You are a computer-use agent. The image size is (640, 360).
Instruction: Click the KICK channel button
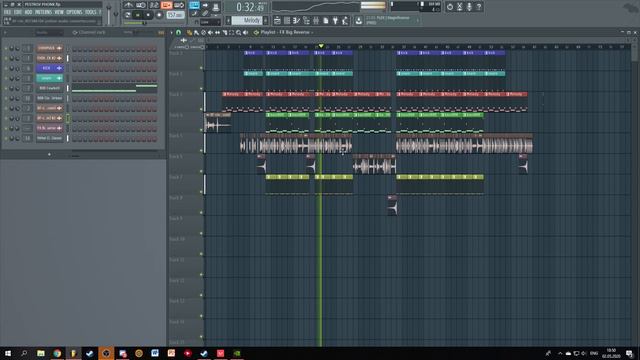49,68
